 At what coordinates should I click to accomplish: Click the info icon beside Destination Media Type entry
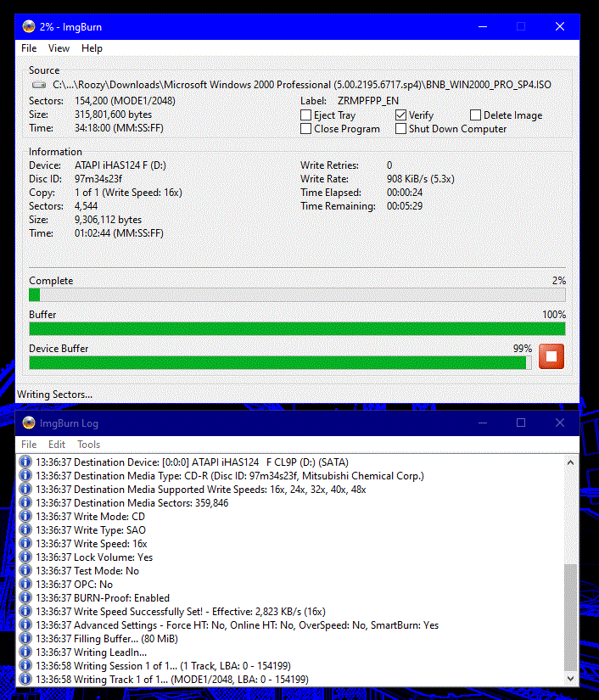26,475
